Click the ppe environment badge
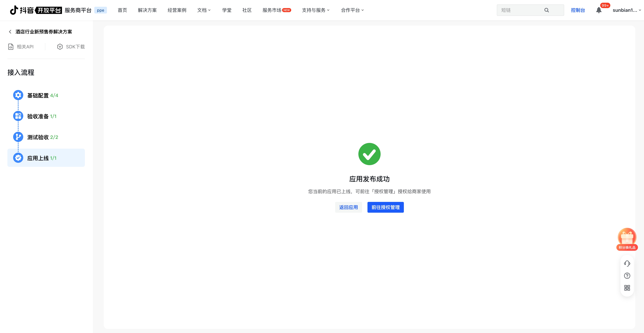Image resolution: width=644 pixels, height=333 pixels. [101, 10]
